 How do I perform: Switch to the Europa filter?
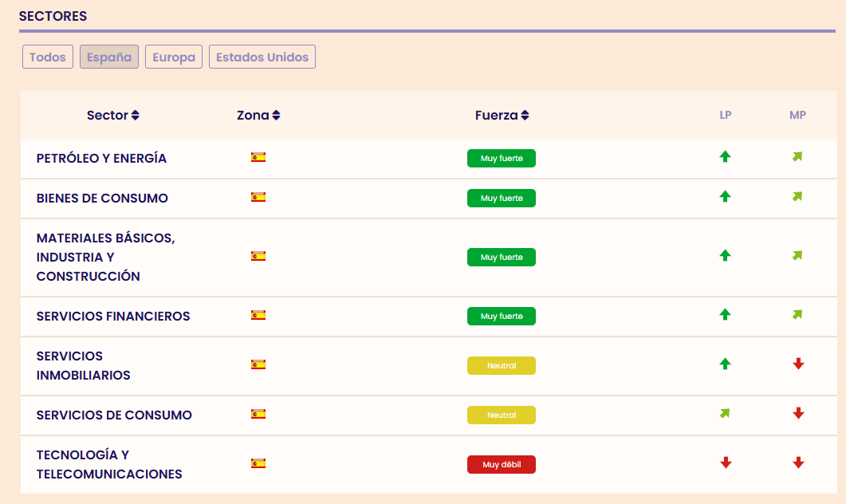tap(174, 57)
